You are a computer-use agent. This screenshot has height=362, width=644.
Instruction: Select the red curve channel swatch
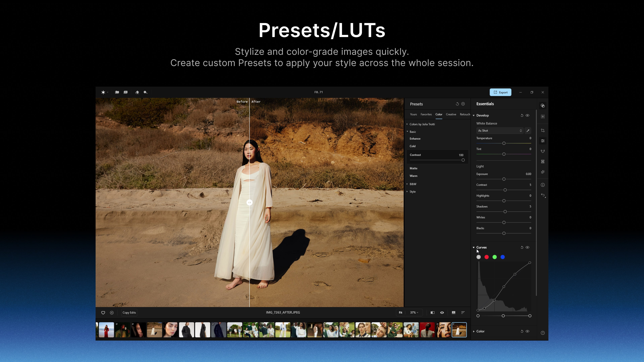487,257
